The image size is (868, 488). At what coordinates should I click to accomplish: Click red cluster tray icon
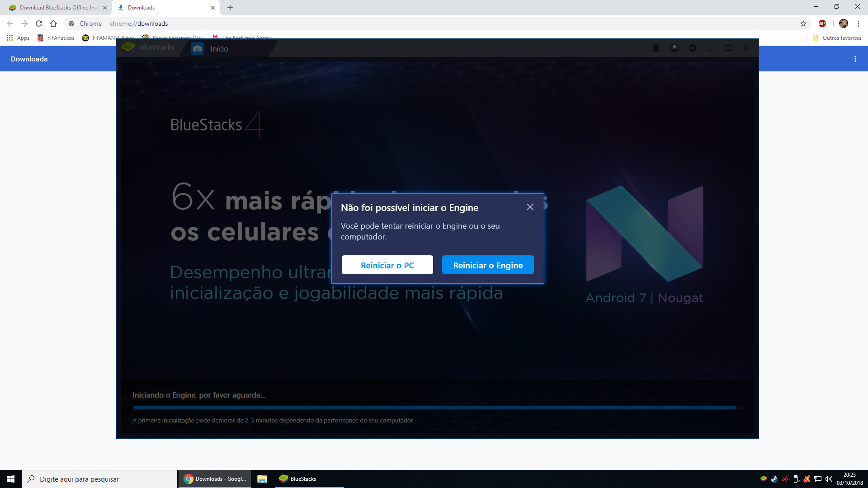(785, 479)
